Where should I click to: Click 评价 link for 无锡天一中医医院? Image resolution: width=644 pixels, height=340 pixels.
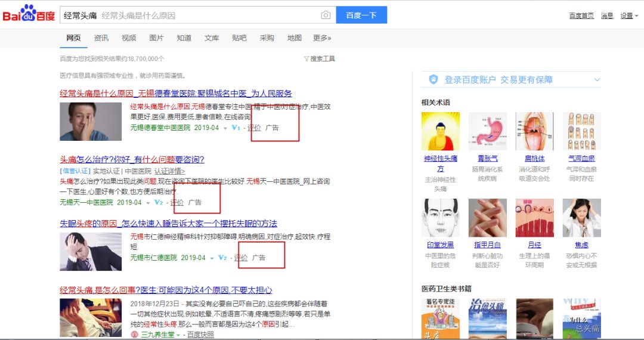[177, 202]
